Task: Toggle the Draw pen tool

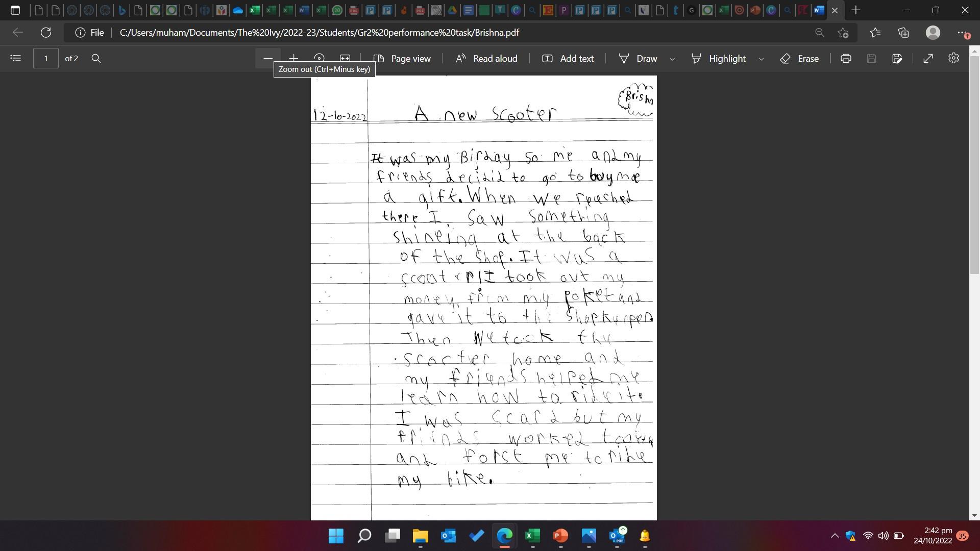Action: (638, 58)
